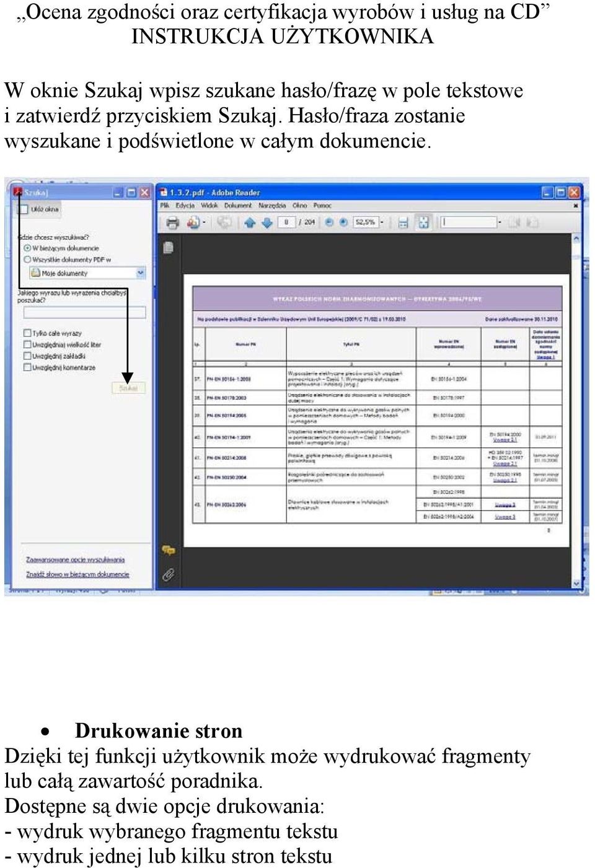
Task: Click the vertical scrollbar down arrow
Action: coord(576,583)
